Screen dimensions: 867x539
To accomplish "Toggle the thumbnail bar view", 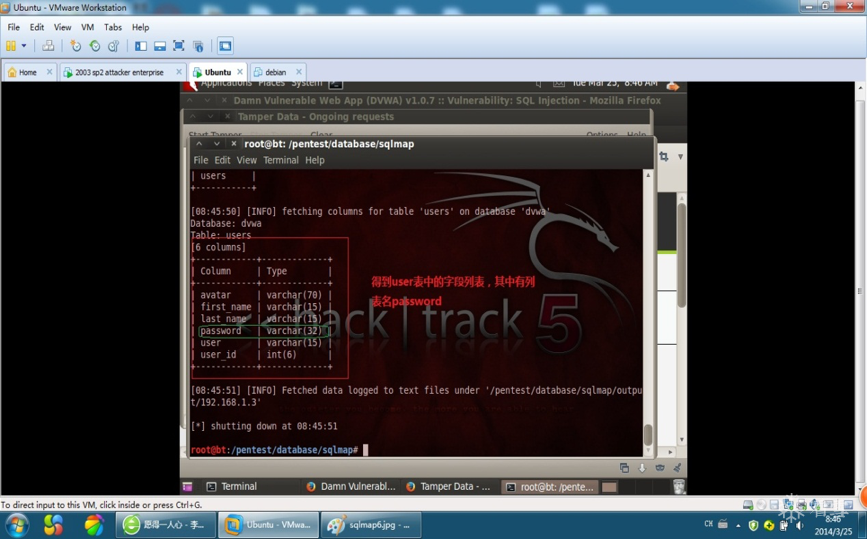I will [160, 46].
